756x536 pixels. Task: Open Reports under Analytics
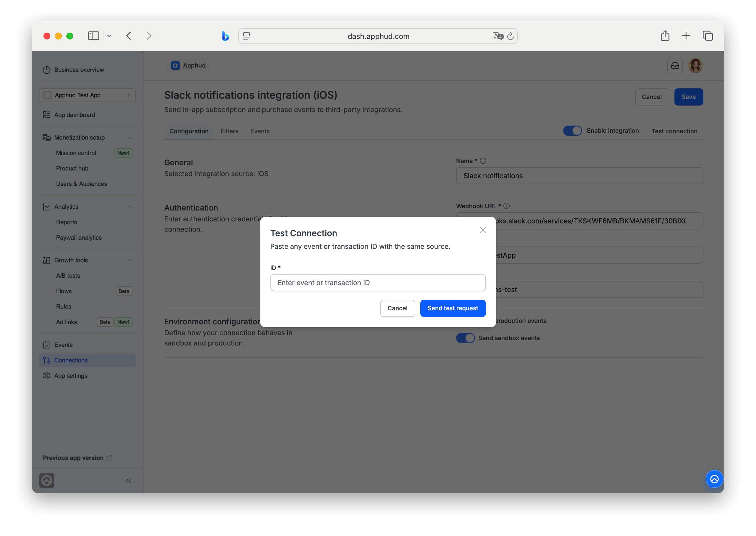coord(66,223)
